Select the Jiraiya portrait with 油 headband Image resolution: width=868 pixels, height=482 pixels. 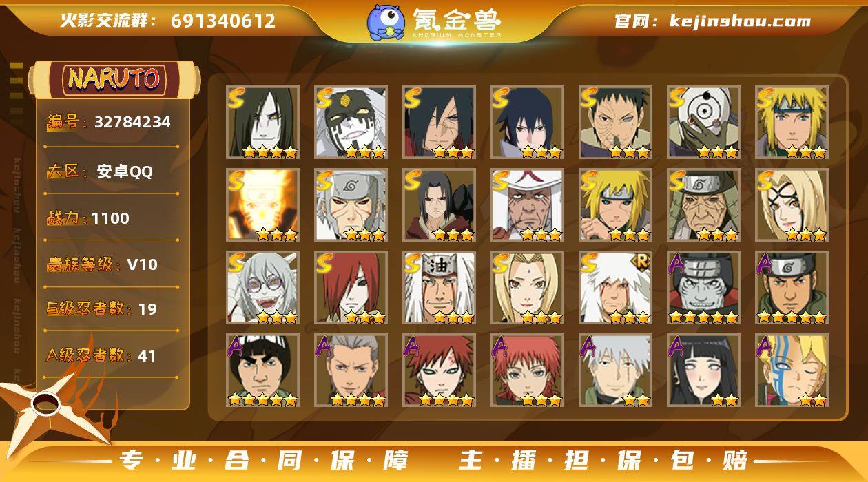[439, 287]
